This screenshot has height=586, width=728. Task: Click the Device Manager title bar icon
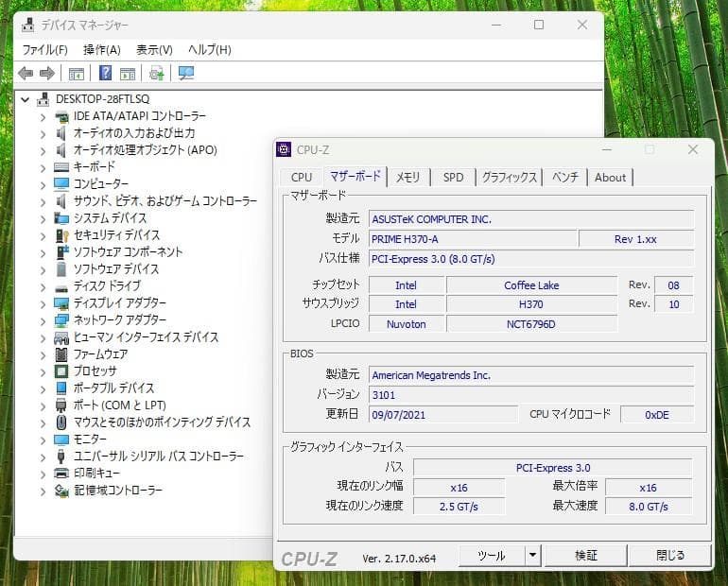coord(27,25)
